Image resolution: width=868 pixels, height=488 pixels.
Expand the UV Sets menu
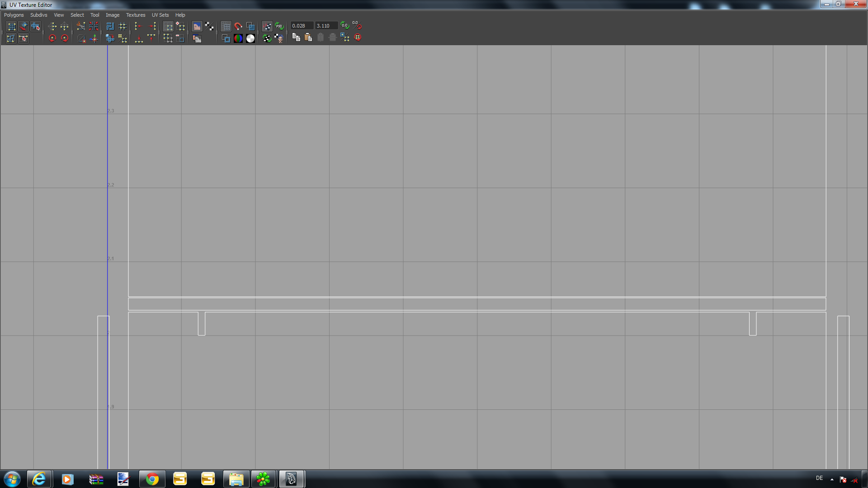click(x=160, y=15)
